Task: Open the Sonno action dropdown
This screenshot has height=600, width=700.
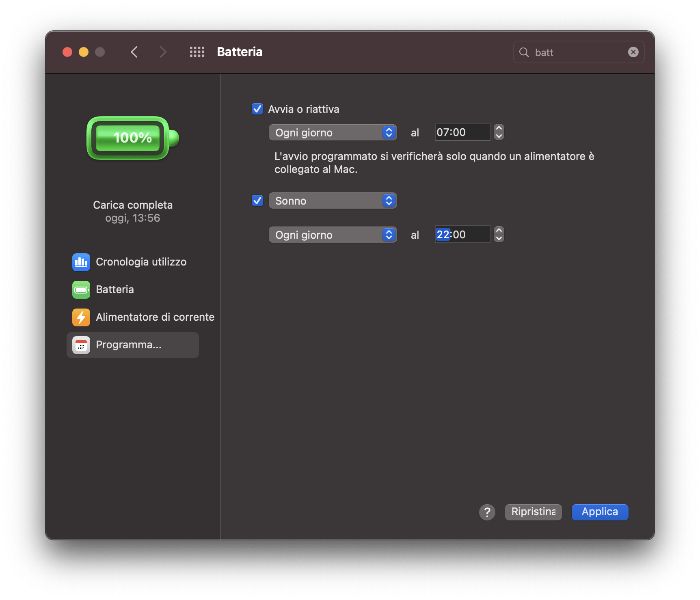Action: (333, 201)
